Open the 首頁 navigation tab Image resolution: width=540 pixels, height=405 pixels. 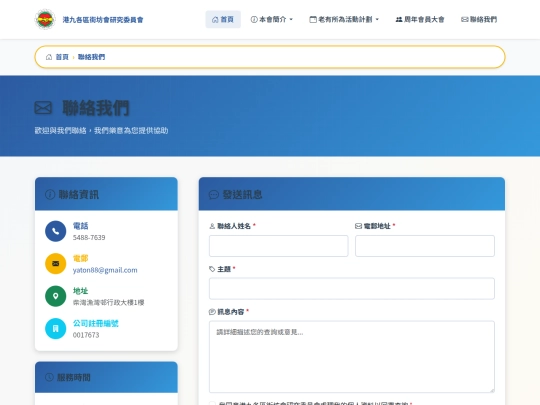point(223,19)
